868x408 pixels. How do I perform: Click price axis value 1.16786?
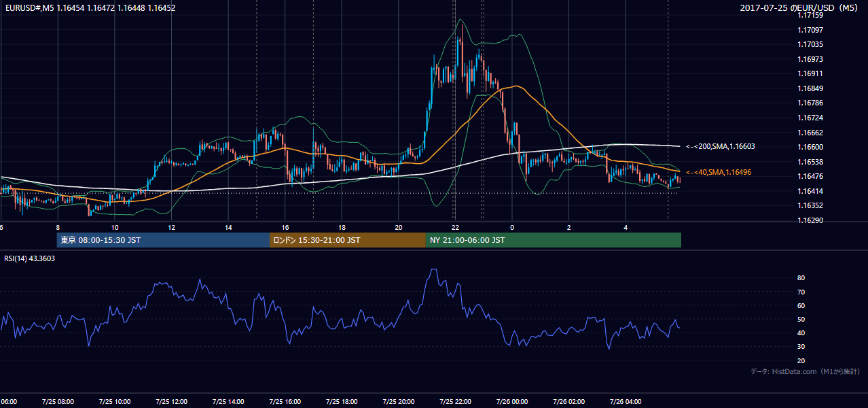pyautogui.click(x=811, y=103)
